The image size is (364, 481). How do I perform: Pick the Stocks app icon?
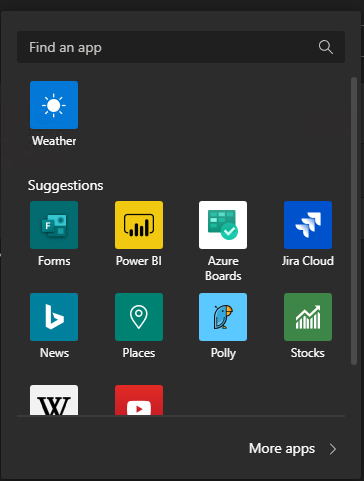point(308,317)
